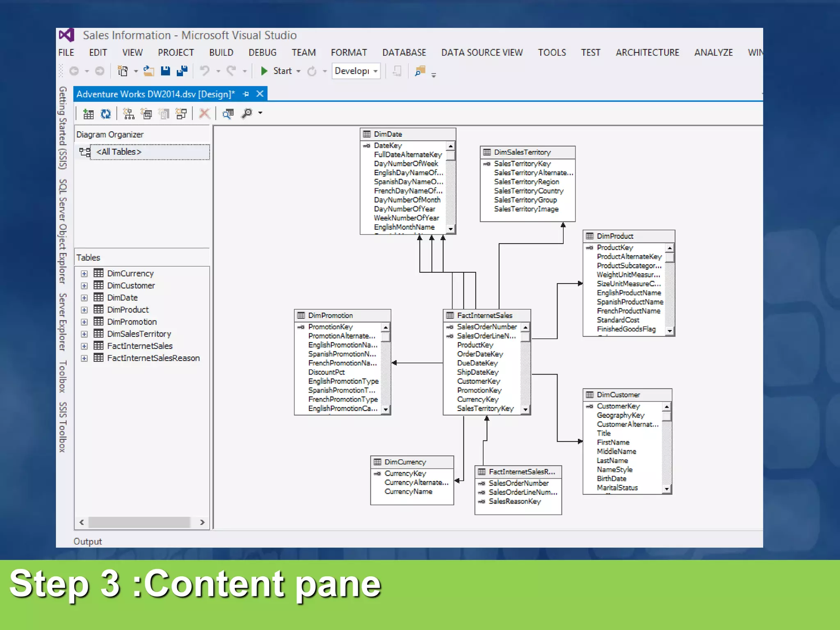Click the Tables pane horizontal scrollbar thumb

tap(139, 522)
